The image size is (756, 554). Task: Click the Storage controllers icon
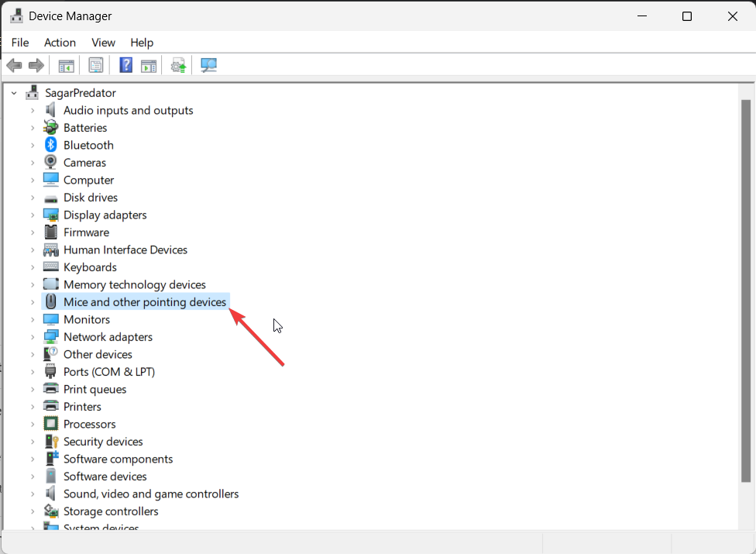coord(50,511)
